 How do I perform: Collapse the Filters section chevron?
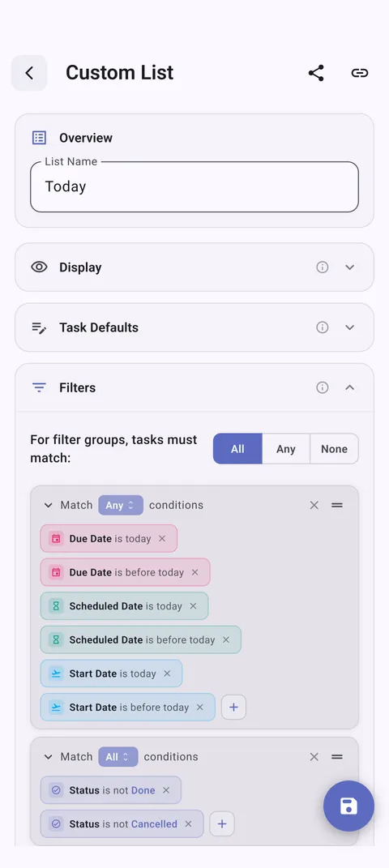(350, 387)
